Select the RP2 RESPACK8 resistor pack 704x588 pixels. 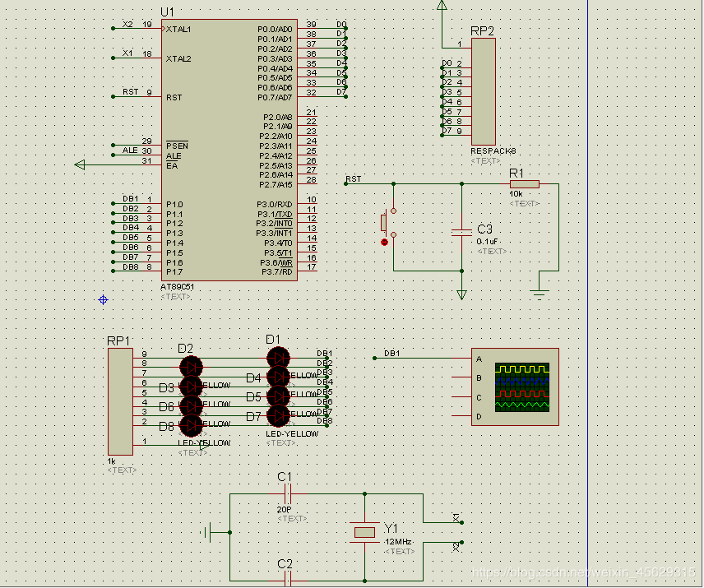[x=484, y=91]
